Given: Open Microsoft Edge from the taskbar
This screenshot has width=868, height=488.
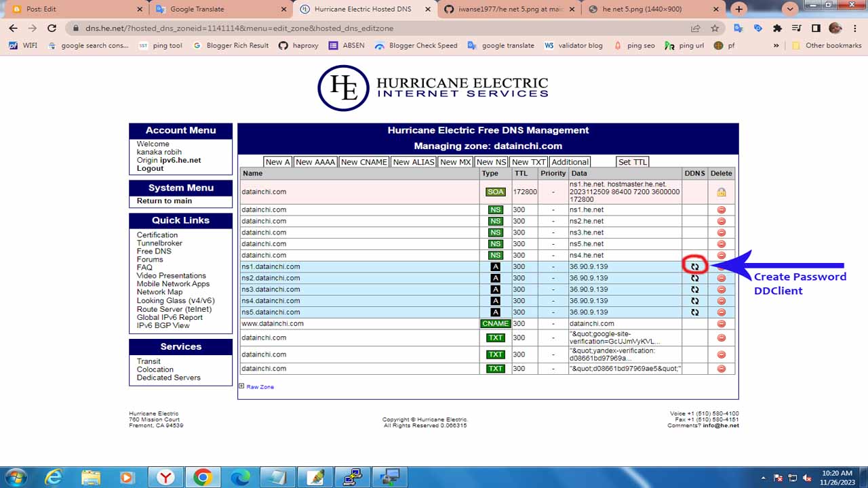Looking at the screenshot, I should (x=240, y=477).
